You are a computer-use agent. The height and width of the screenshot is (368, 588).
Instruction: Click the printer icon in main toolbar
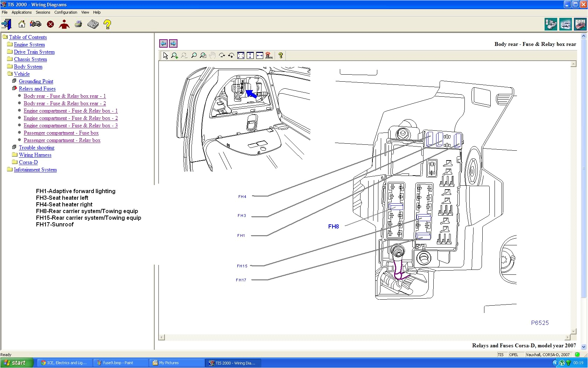click(78, 24)
